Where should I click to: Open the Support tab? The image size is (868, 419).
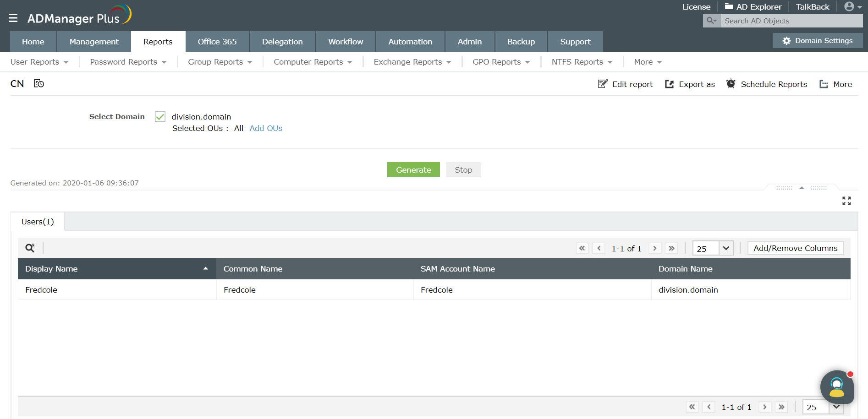(575, 41)
